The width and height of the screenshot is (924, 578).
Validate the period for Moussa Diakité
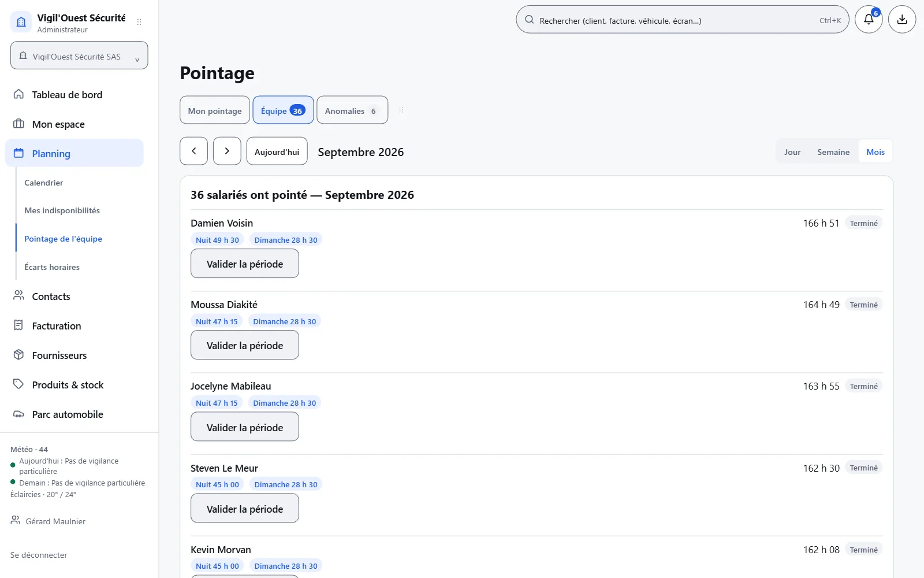point(245,345)
